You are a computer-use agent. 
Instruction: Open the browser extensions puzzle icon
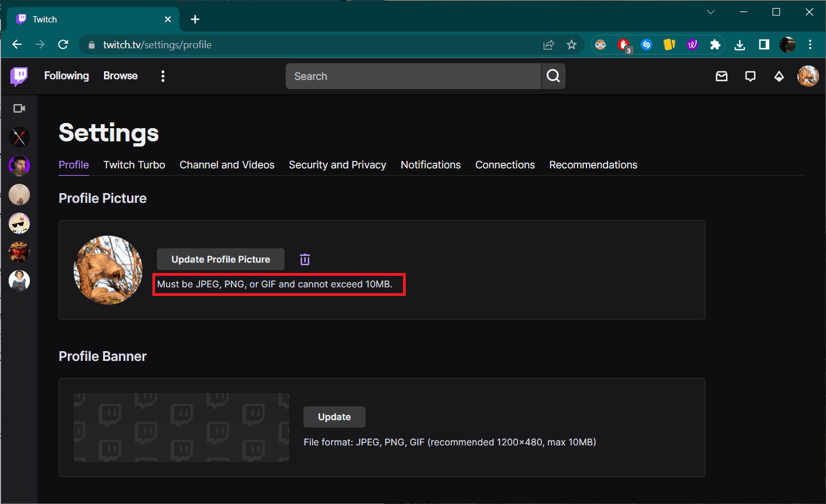click(x=714, y=44)
